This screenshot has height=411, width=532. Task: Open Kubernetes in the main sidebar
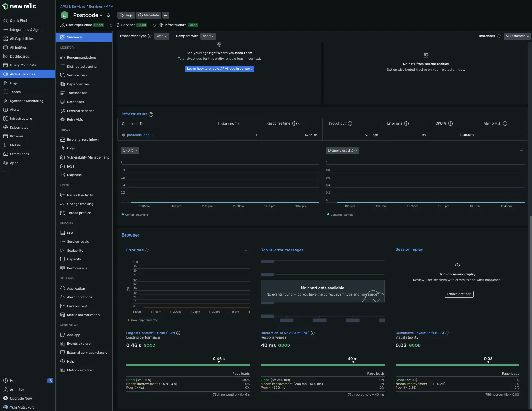(x=19, y=128)
